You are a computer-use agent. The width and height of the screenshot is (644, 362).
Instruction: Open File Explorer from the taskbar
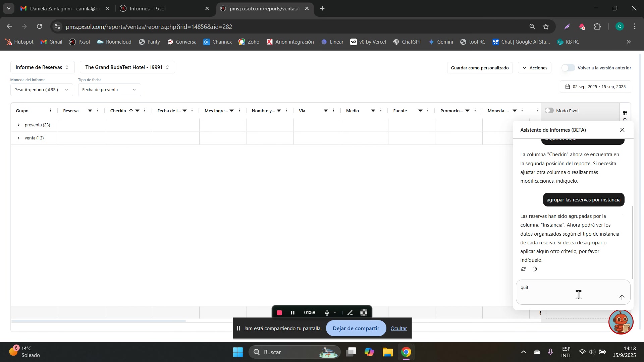pyautogui.click(x=387, y=353)
